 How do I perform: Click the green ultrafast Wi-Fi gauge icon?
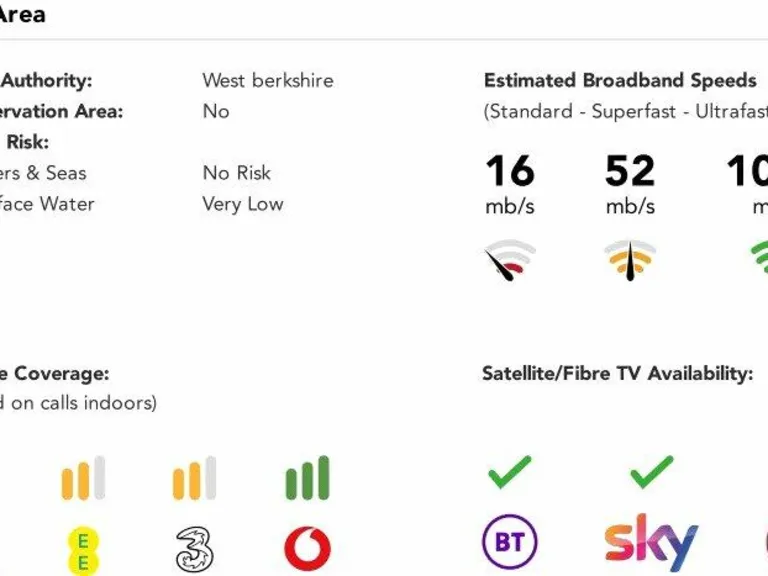[760, 257]
